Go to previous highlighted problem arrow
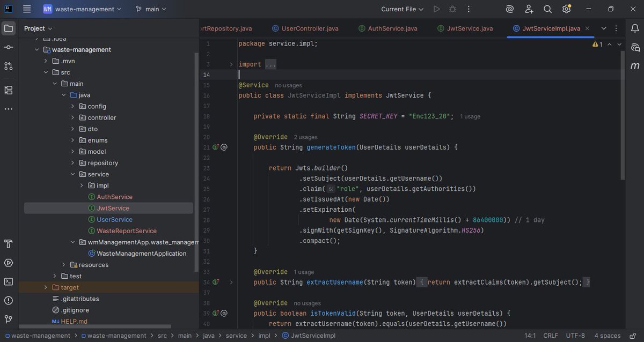The width and height of the screenshot is (644, 342). point(610,44)
